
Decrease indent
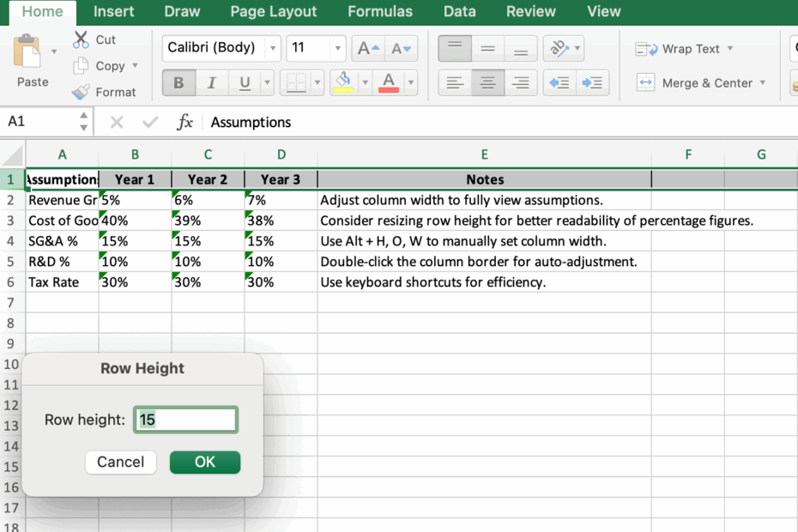(x=559, y=82)
